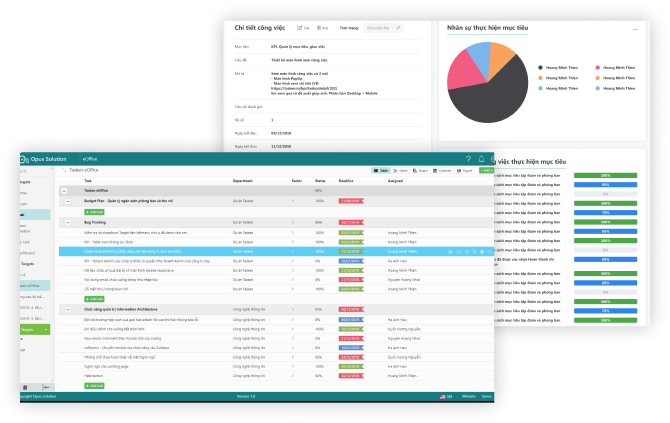Open the Tình trạng status dropdown
The height and width of the screenshot is (423, 670).
[383, 28]
